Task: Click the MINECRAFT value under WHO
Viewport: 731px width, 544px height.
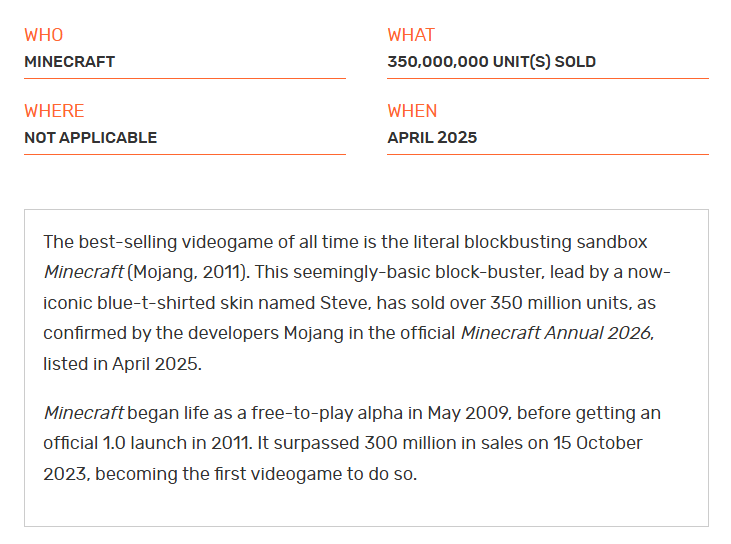Action: click(x=69, y=62)
